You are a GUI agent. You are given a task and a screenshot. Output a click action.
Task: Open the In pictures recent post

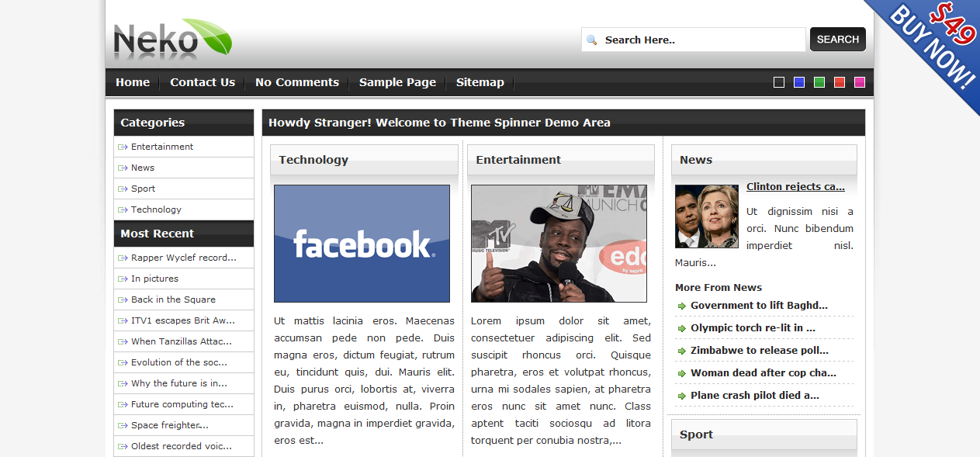point(154,279)
